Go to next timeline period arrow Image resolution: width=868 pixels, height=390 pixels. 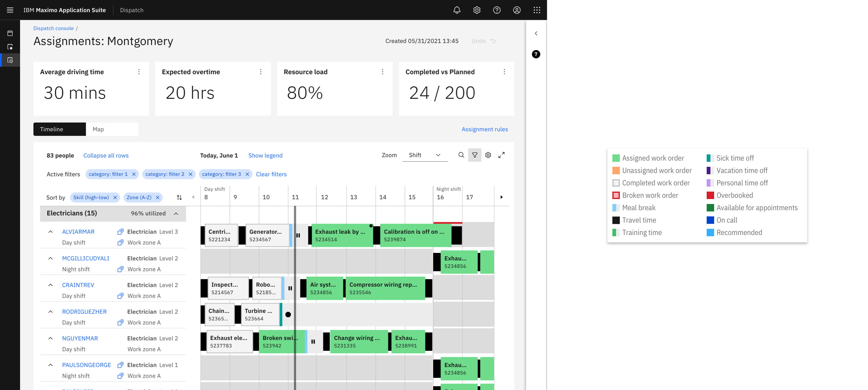click(x=501, y=197)
